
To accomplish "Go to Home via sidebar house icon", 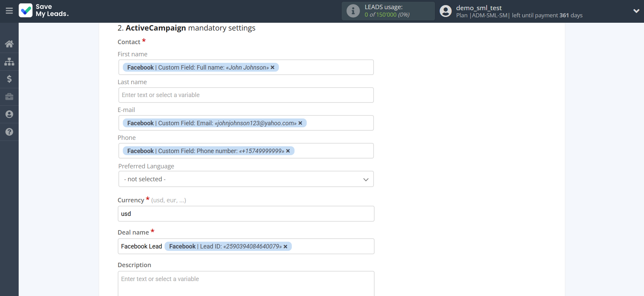I will pos(9,44).
